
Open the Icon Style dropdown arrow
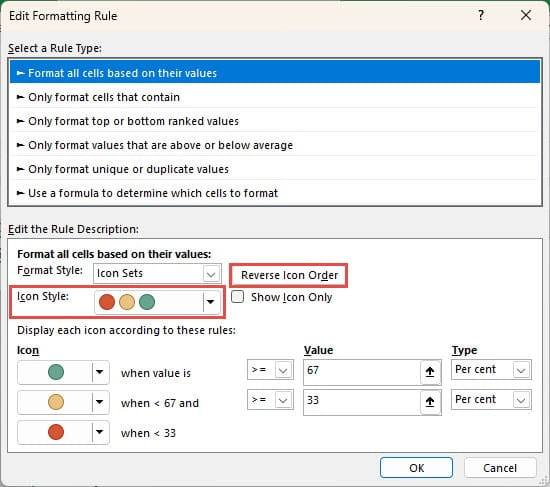(x=210, y=302)
